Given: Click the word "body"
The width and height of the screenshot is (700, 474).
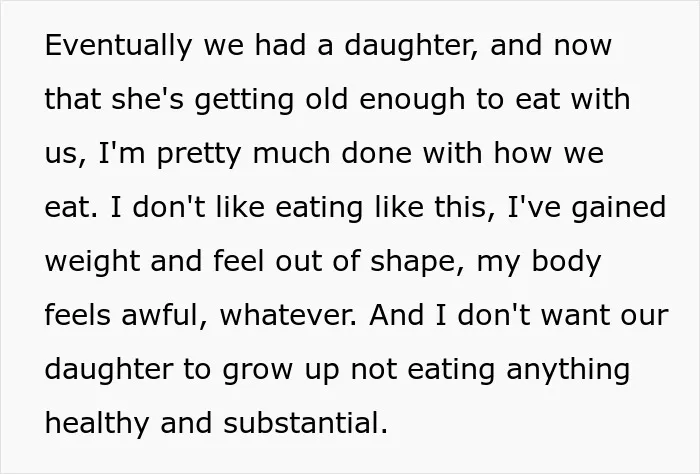Looking at the screenshot, I should coord(566,262).
